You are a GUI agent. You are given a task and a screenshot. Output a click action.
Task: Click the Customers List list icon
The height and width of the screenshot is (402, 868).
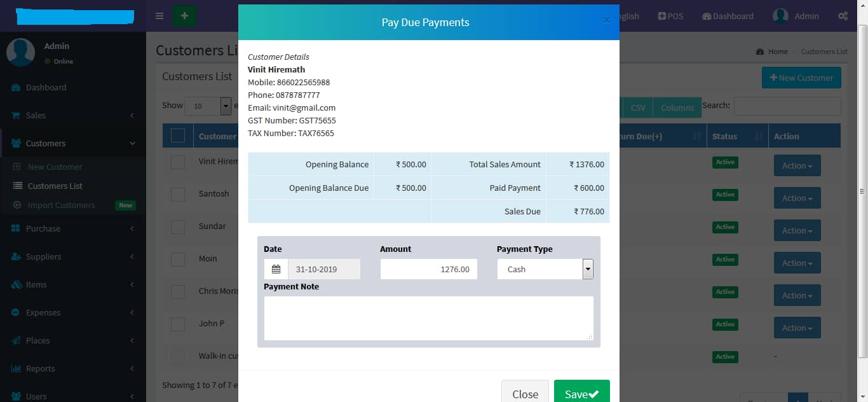point(17,186)
